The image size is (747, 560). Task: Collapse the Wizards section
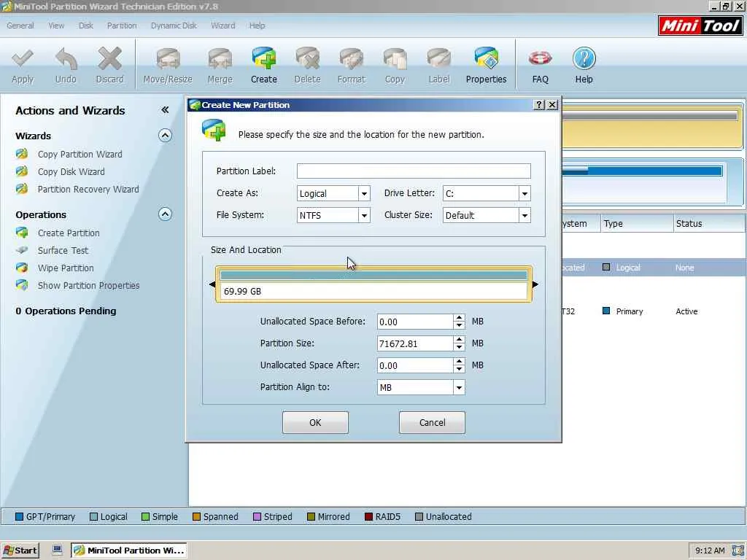165,135
